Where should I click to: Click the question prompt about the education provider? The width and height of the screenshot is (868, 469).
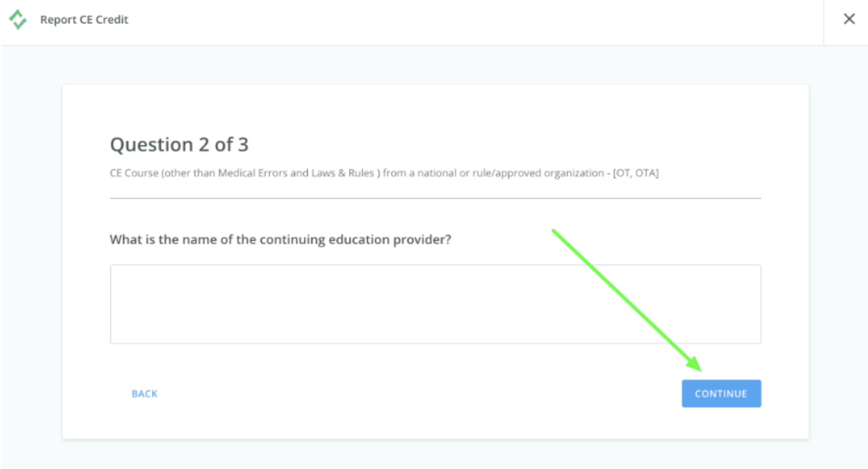click(x=280, y=239)
